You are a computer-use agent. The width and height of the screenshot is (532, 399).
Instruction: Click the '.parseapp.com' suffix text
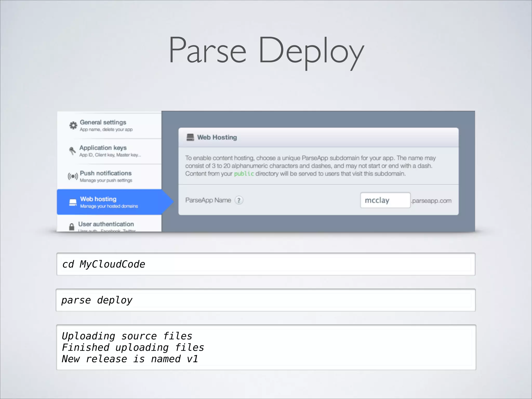[431, 201]
